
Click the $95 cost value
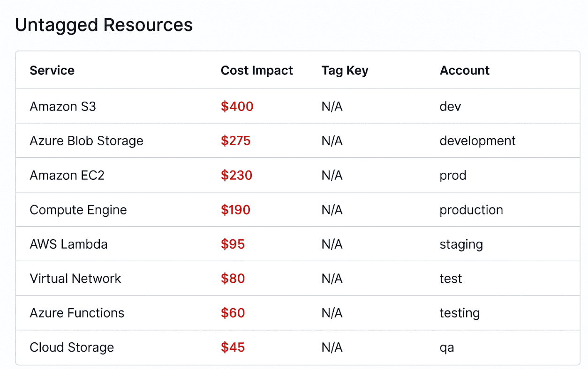pyautogui.click(x=233, y=244)
